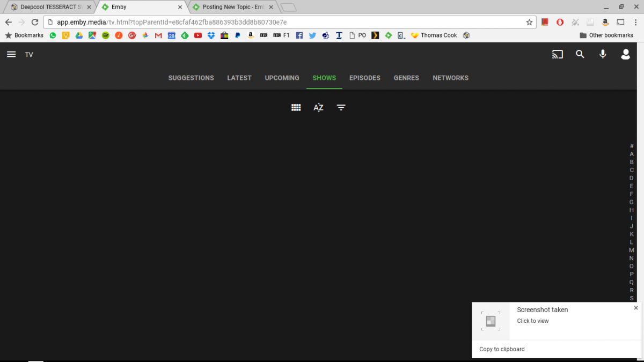Activate the voice microphone icon in Emby
Viewport: 644px width, 362px height.
603,54
